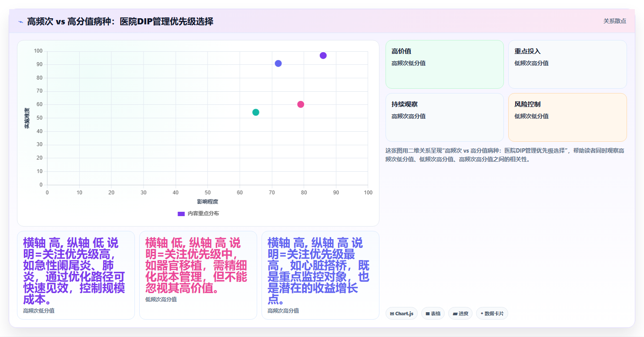Click the 表格 tag
Screen dimensions: 644x337
coord(433,314)
